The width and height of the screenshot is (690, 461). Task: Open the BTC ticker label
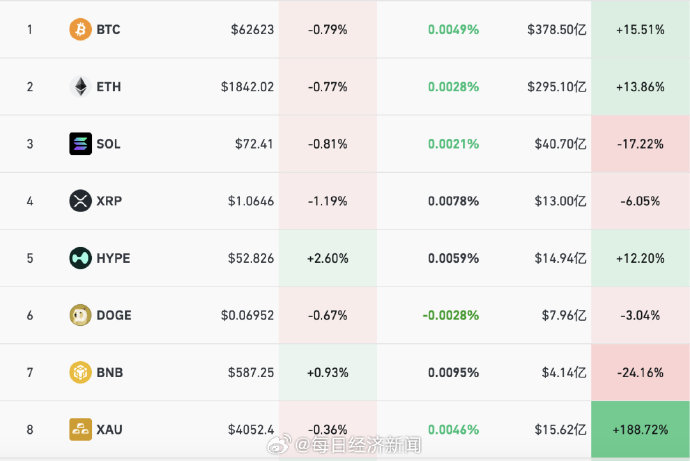[x=108, y=29]
